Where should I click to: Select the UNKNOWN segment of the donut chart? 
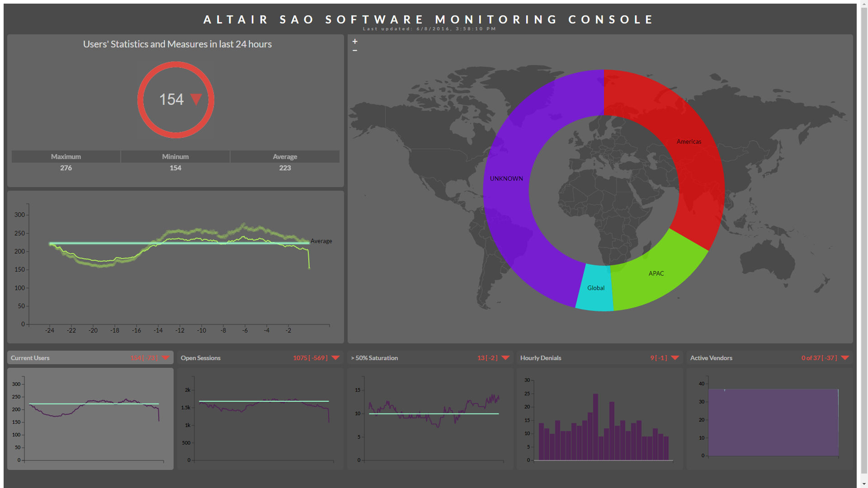tap(506, 178)
